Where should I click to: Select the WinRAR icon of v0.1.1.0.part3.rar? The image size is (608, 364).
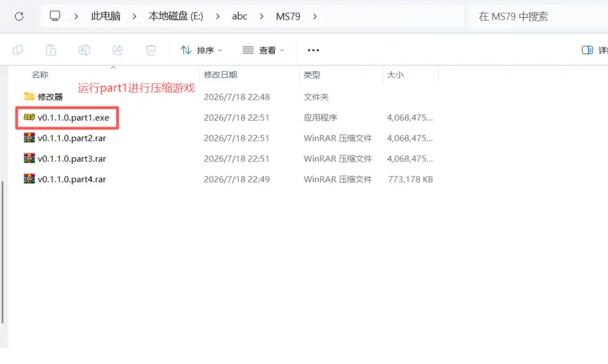(29, 158)
